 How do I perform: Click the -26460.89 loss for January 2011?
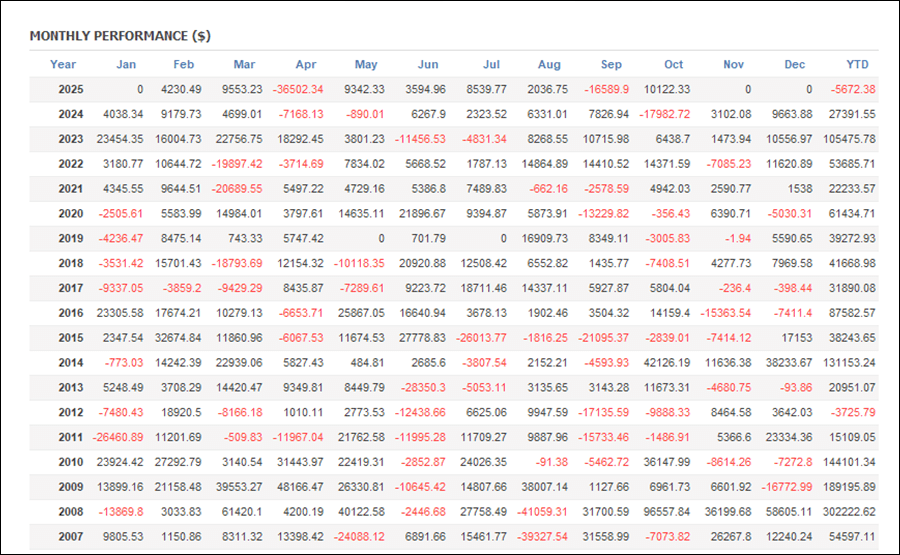coord(116,437)
